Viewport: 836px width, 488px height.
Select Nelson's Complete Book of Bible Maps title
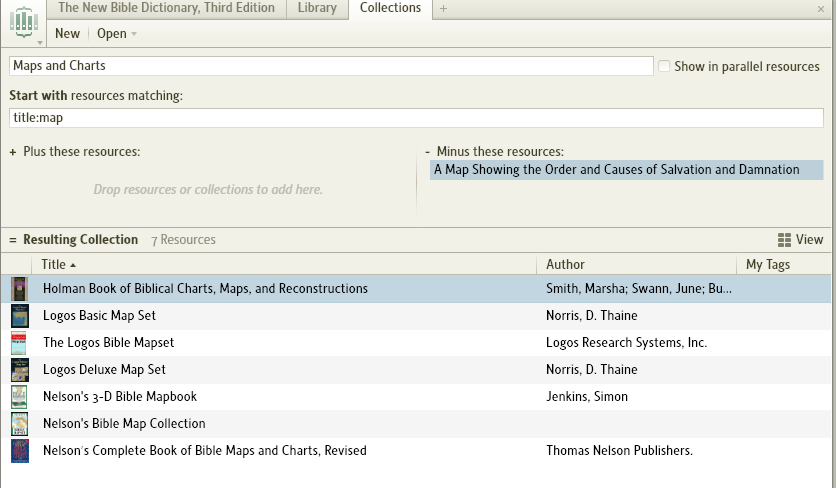click(x=205, y=451)
